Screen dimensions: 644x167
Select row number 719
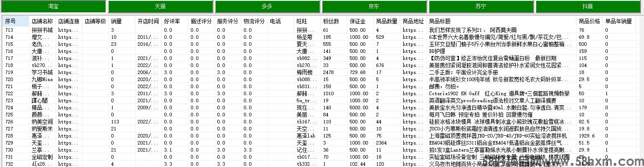9,72
